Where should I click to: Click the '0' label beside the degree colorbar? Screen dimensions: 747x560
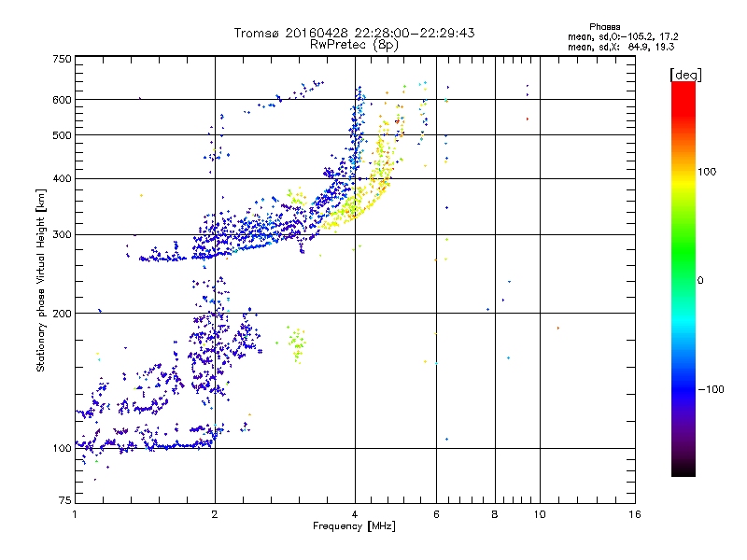tap(699, 280)
